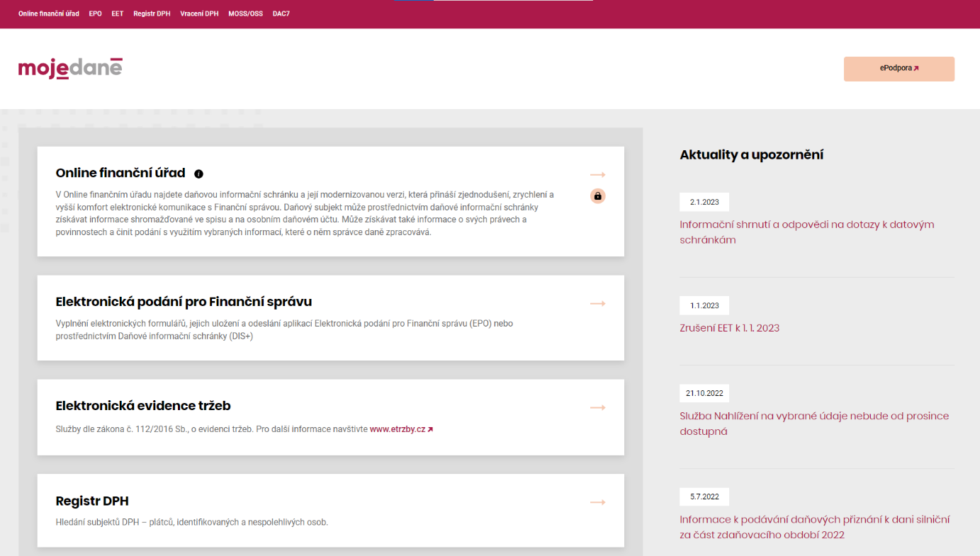The height and width of the screenshot is (556, 980).
Task: Select EPO in the top navigation
Action: tap(96, 13)
